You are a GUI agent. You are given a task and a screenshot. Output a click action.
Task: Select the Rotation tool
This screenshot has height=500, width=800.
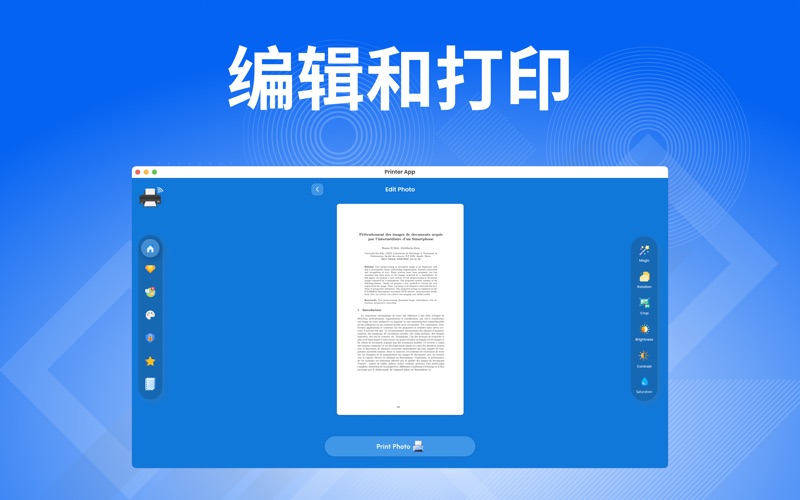pos(644,280)
